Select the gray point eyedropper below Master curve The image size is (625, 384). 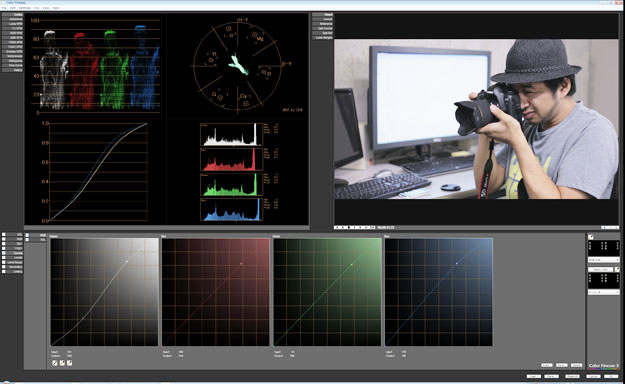[62, 363]
